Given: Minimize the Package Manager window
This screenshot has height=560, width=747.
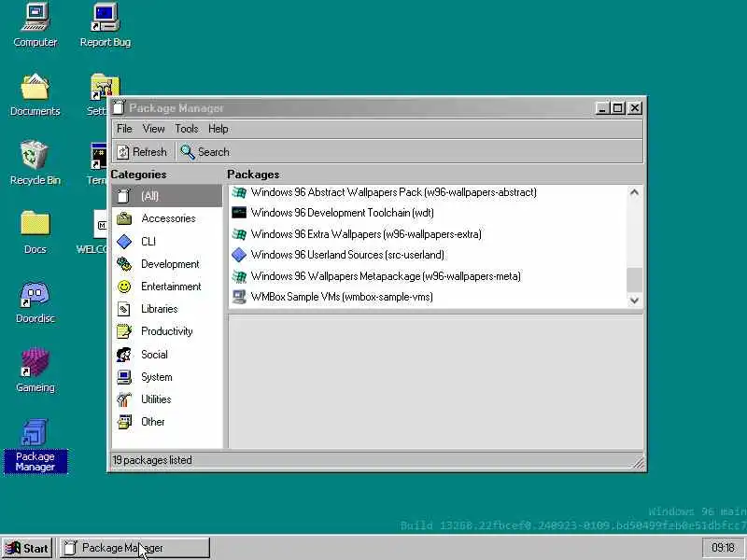Looking at the screenshot, I should pos(602,108).
